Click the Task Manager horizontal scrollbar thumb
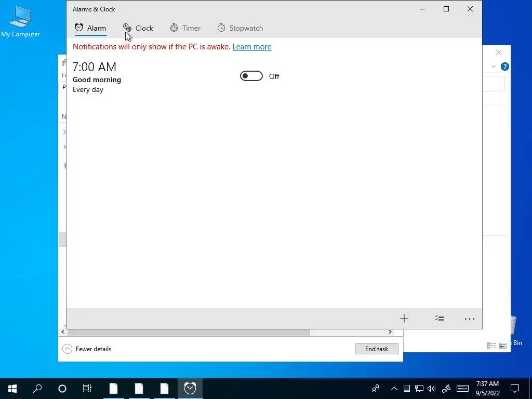Screen dimensions: 532x399 (188, 332)
